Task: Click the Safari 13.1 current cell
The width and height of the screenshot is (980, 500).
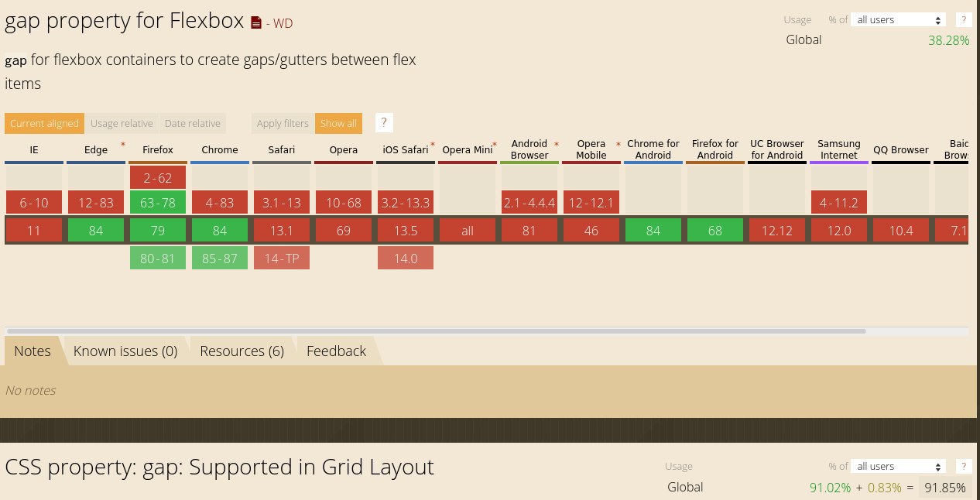Action: [282, 230]
